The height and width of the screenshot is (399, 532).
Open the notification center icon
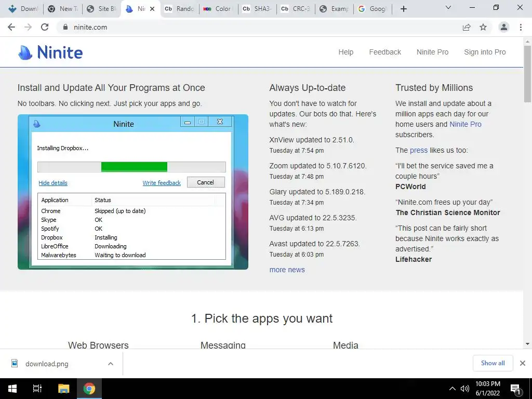point(515,389)
